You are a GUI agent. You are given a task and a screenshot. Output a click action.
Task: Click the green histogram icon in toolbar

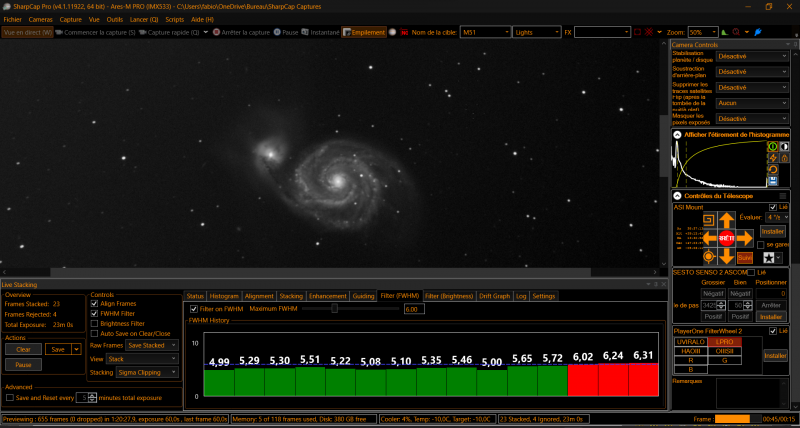click(x=724, y=32)
